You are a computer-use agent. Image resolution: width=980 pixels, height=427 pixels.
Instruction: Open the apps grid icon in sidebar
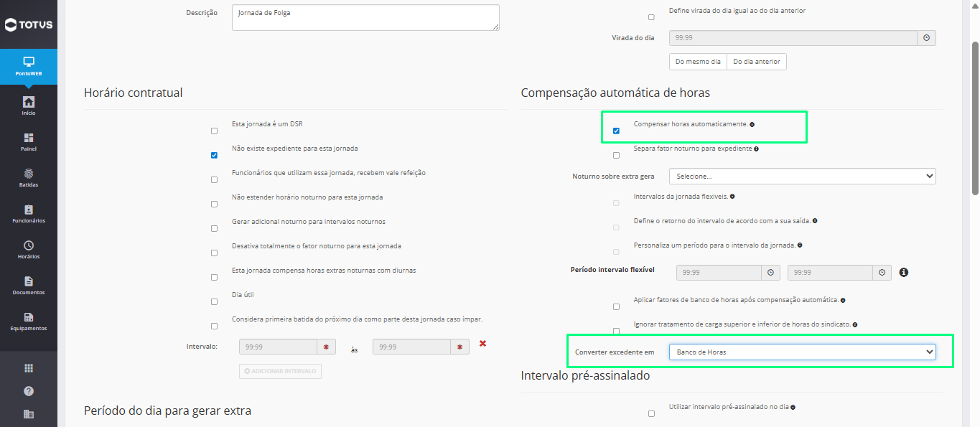29,368
